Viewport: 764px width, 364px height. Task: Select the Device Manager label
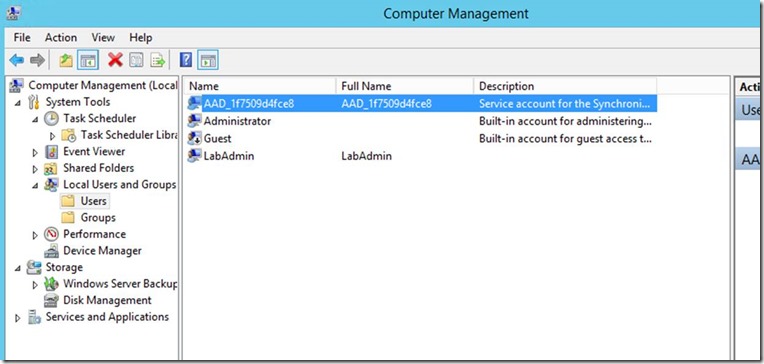(x=102, y=251)
